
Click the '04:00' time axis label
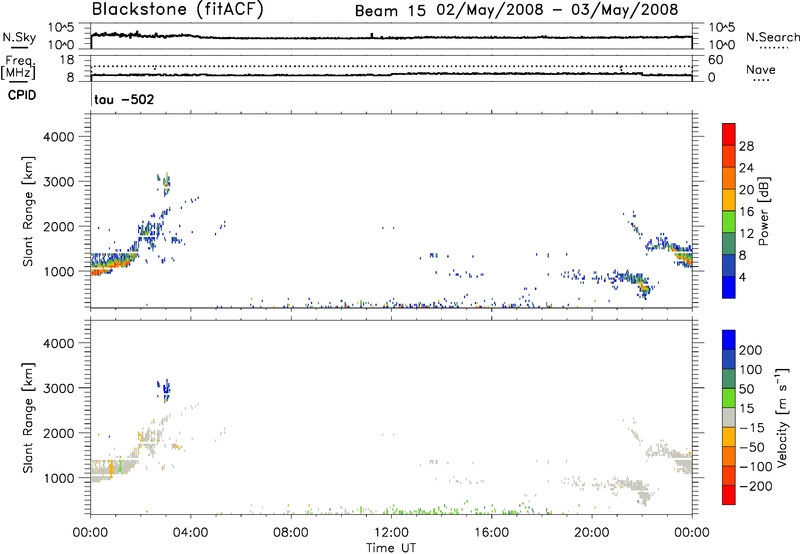click(x=191, y=533)
